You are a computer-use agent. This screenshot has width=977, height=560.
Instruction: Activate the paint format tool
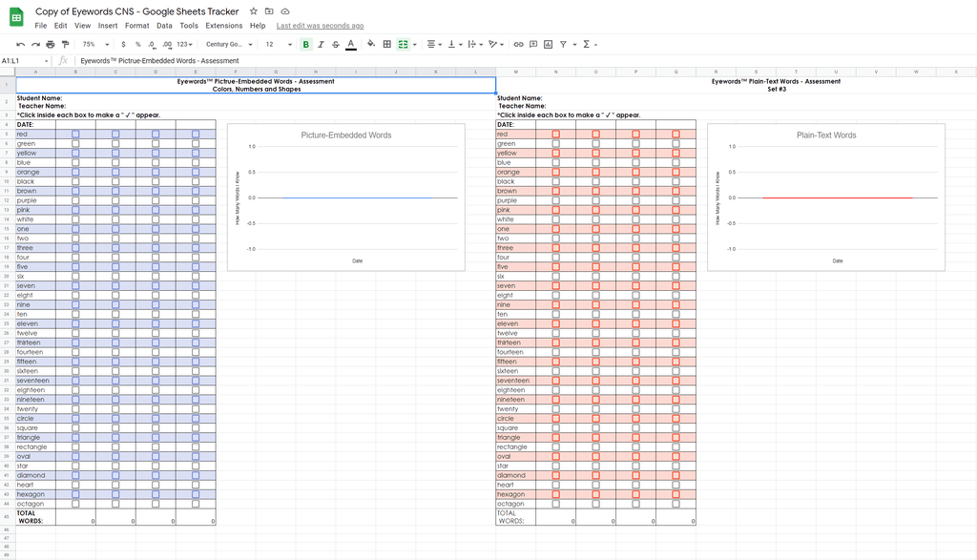tap(66, 44)
